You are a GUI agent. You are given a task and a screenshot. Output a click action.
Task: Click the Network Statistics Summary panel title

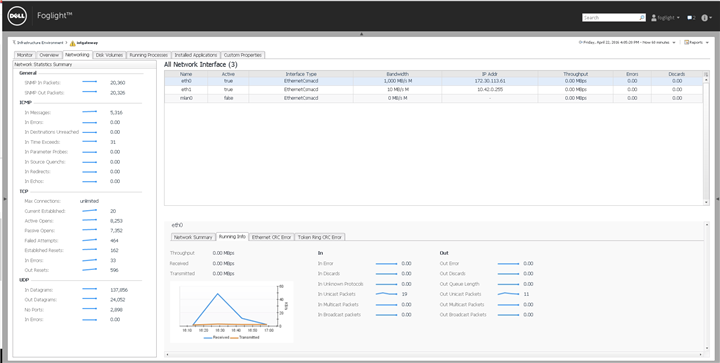[x=43, y=65]
